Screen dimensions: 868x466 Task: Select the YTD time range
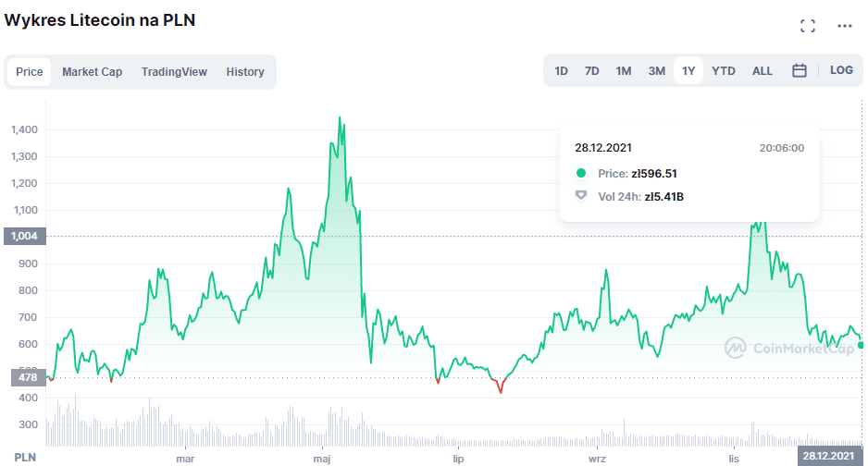pyautogui.click(x=724, y=71)
